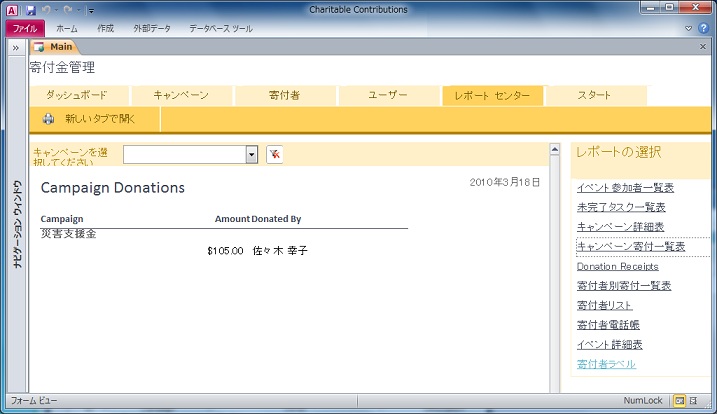The width and height of the screenshot is (717, 414).
Task: Click the Donated By column header
Action: [276, 219]
